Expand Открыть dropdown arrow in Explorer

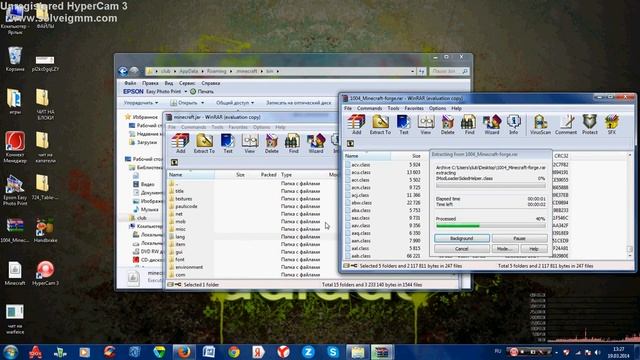coord(202,103)
